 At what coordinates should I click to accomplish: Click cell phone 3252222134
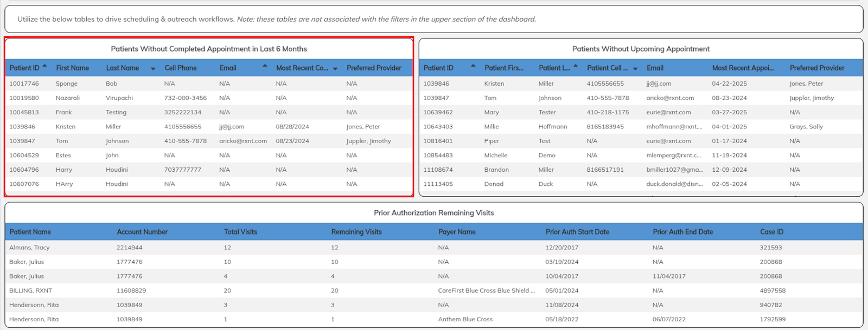click(183, 112)
